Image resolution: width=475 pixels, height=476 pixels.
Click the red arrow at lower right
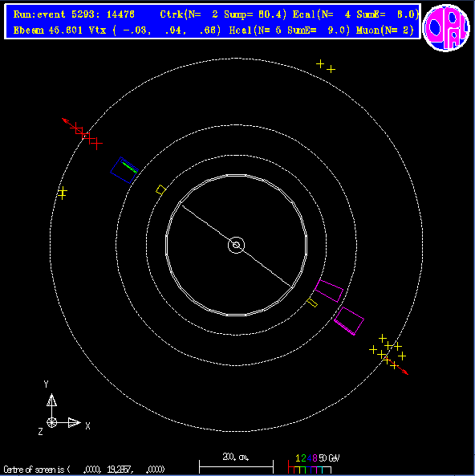(x=398, y=367)
